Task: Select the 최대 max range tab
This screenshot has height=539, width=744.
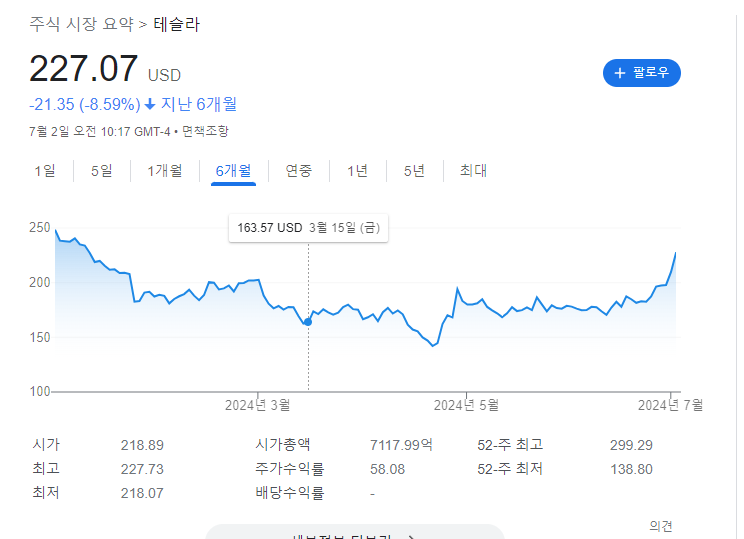Action: 473,171
